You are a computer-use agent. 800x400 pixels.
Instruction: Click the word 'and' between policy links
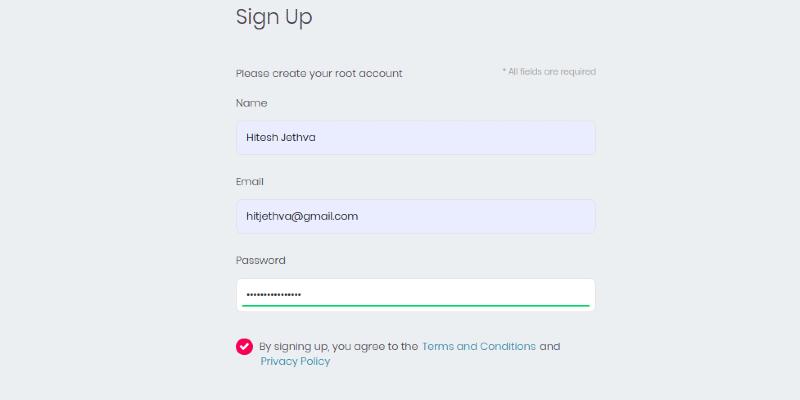pyautogui.click(x=550, y=346)
